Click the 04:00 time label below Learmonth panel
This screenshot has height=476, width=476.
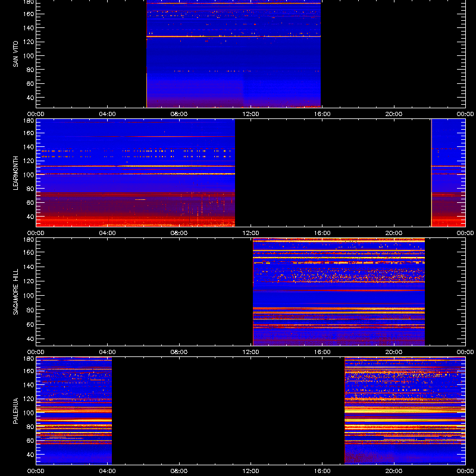[x=108, y=233]
